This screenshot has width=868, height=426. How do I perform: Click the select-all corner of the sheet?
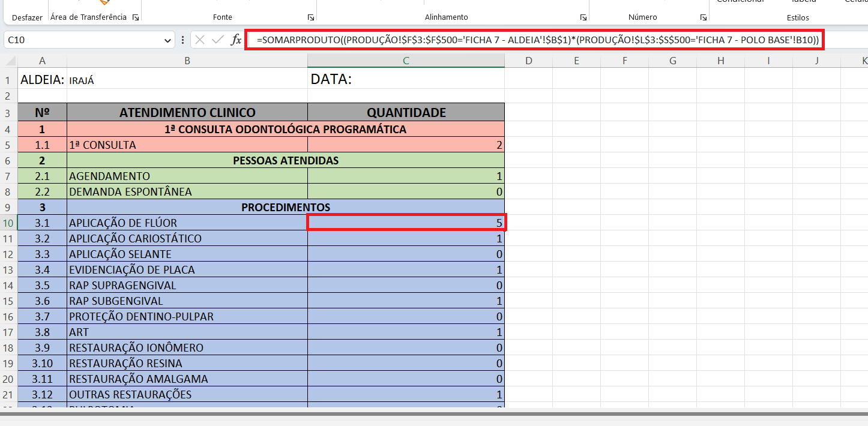pyautogui.click(x=9, y=61)
